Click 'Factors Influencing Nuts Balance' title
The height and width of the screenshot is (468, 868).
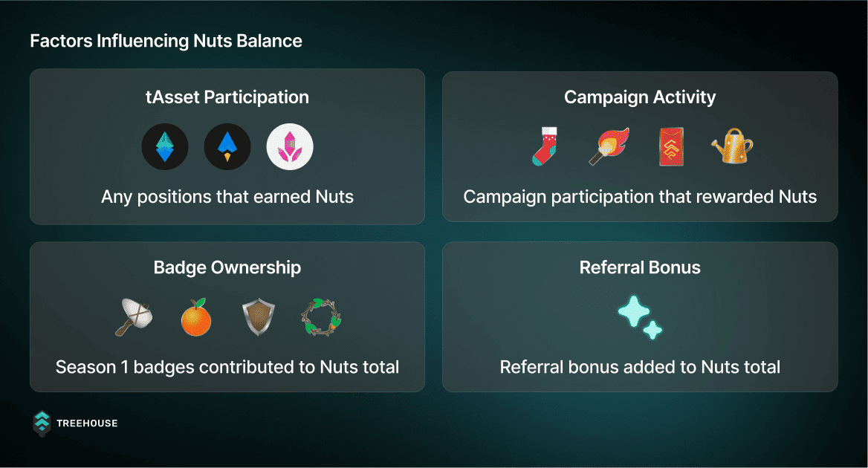click(x=166, y=41)
